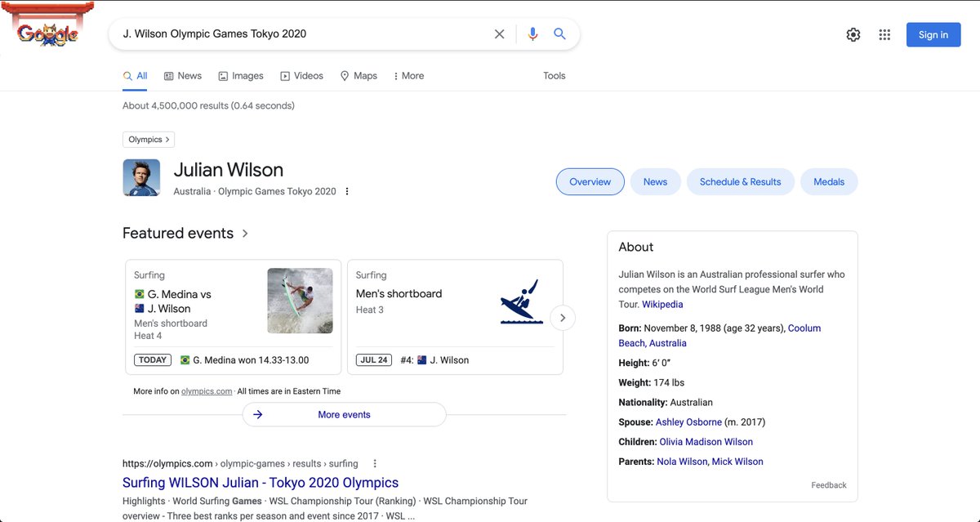
Task: Clear the search box text
Action: click(500, 34)
